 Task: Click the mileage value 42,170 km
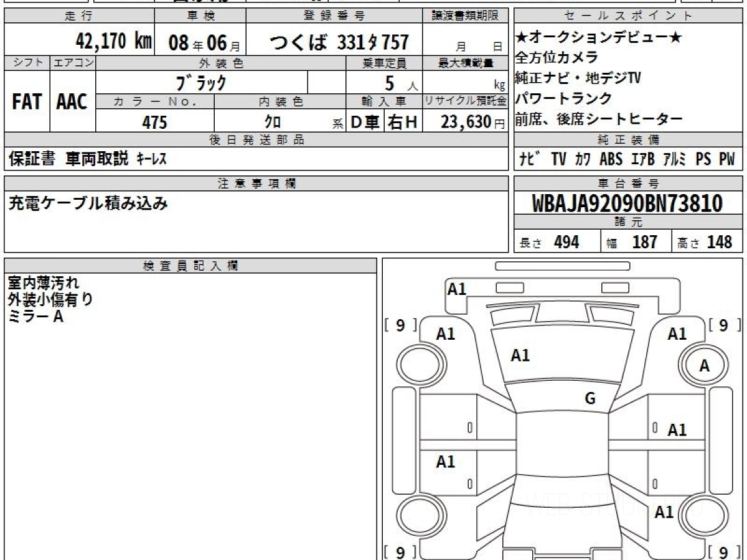click(114, 42)
